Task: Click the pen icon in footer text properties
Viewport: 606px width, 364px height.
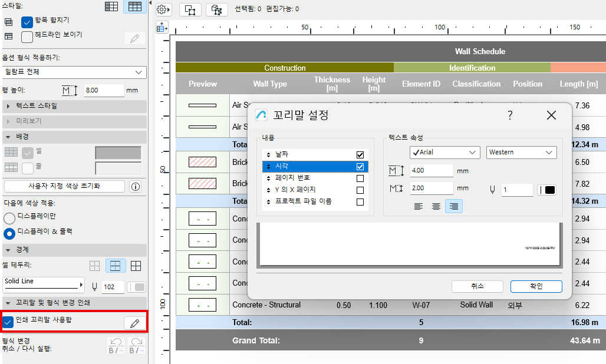Action: (492, 190)
